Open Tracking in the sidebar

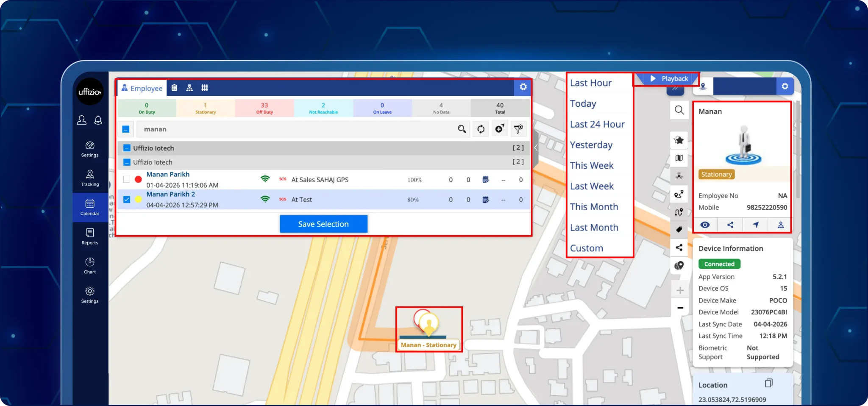[90, 178]
